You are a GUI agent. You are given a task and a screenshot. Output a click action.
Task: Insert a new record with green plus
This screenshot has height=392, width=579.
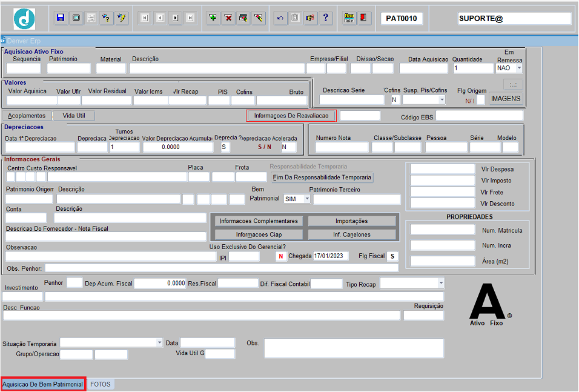tap(213, 18)
